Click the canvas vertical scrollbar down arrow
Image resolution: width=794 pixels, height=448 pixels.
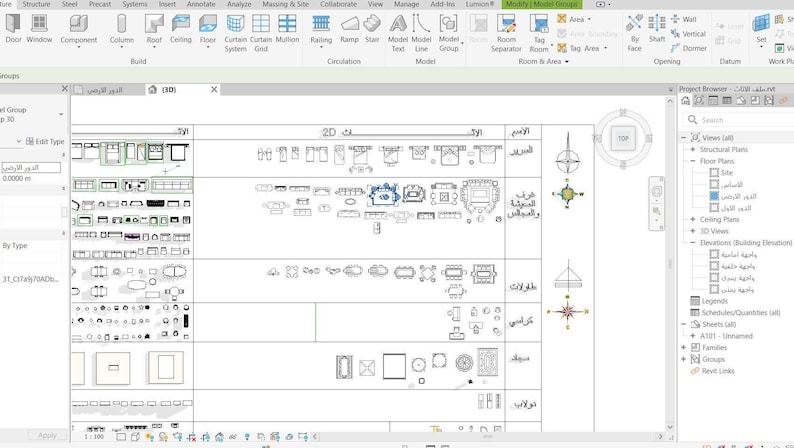point(670,427)
